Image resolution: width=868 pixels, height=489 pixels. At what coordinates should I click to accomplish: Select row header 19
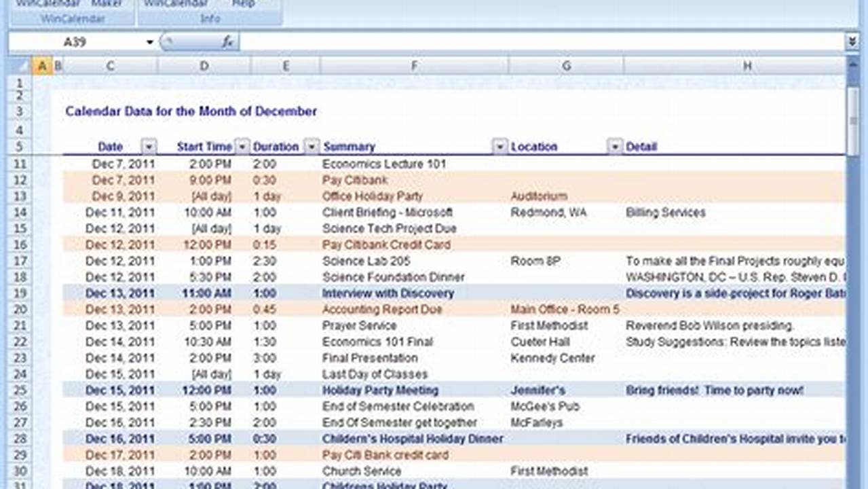[x=20, y=293]
